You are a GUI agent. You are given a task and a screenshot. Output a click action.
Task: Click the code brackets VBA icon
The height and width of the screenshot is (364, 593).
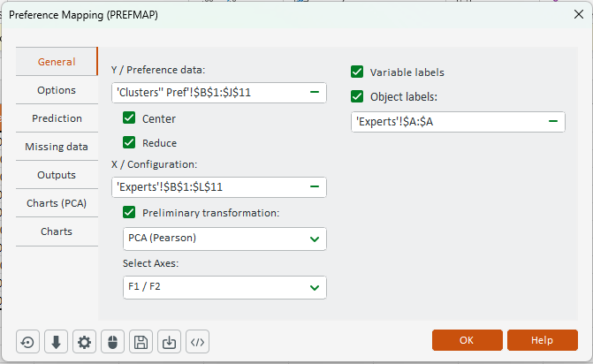[x=197, y=342]
